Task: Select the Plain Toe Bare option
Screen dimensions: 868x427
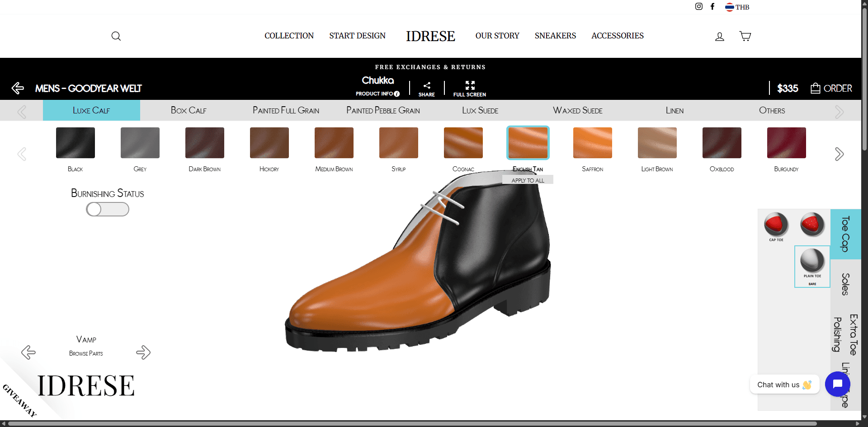Action: [812, 266]
